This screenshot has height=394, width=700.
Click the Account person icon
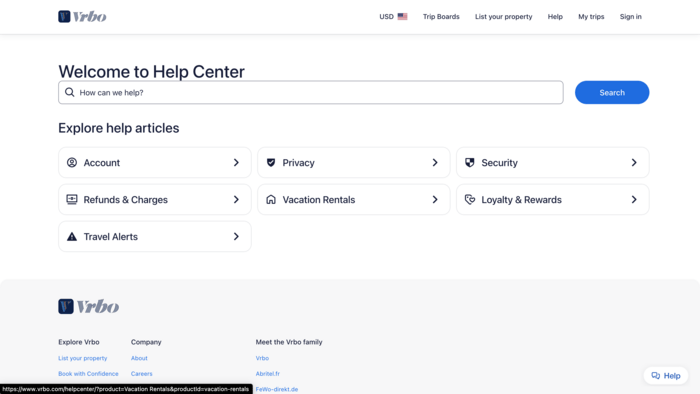72,162
